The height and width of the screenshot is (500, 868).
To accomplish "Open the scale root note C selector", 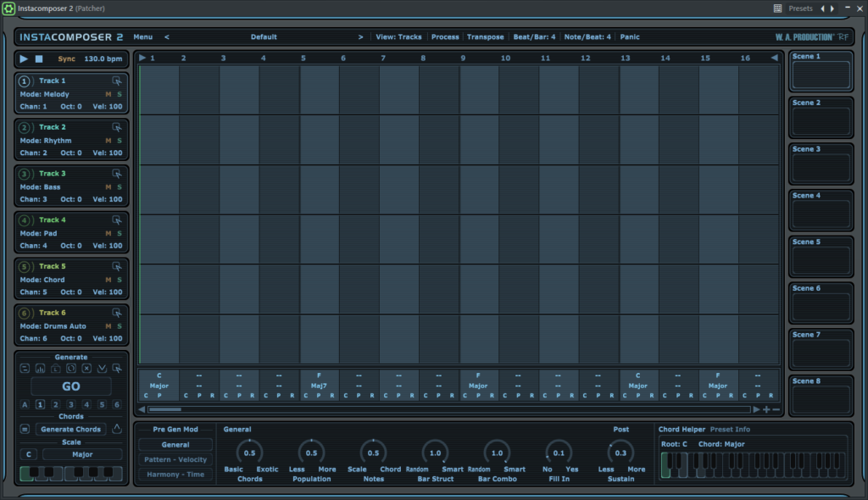I will 29,454.
